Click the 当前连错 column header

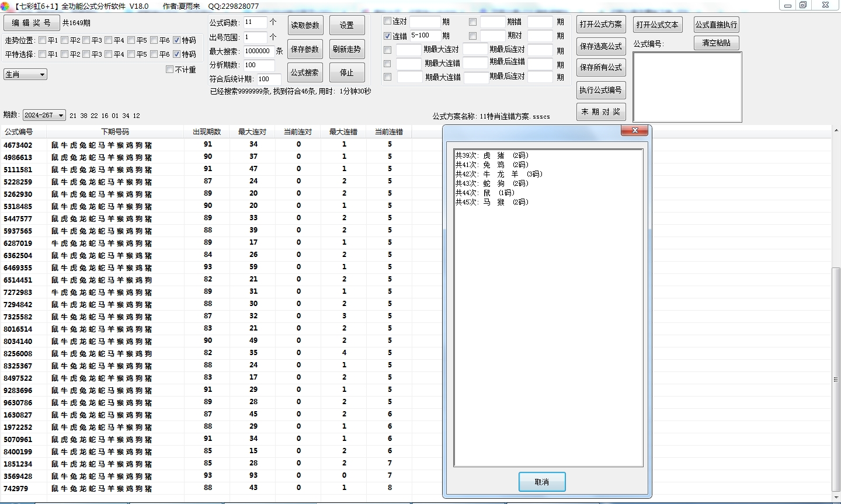coord(389,132)
